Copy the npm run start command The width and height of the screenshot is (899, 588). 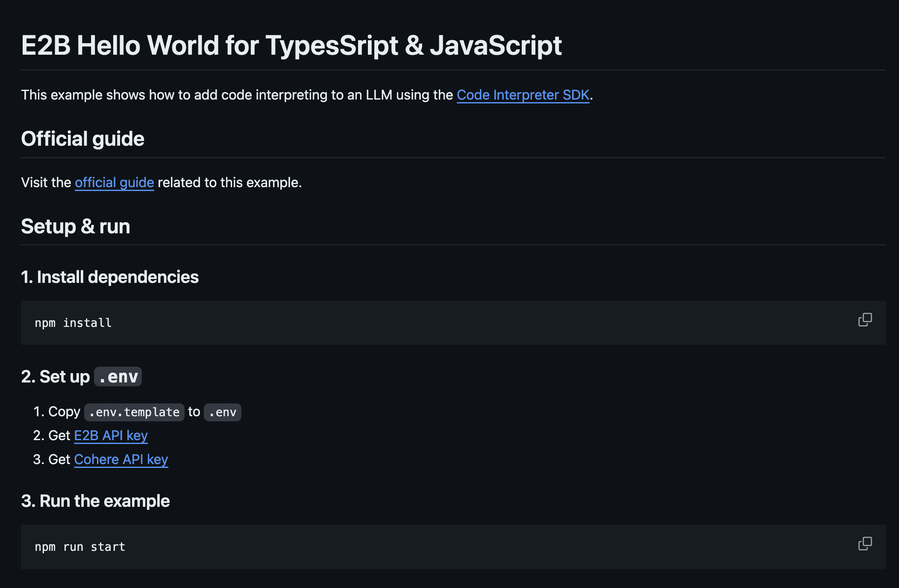click(865, 544)
